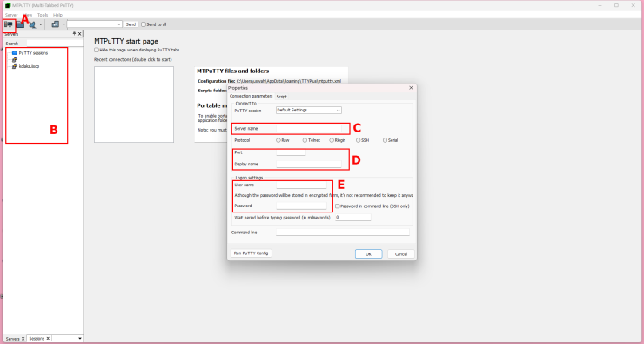
Task: Open the bottom tab list dropdown arrow
Action: click(80, 339)
